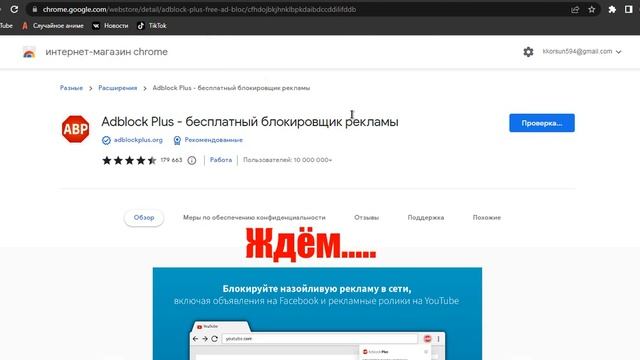Viewport: 640px width, 360px height.
Task: Click the rating info circle icon
Action: click(x=192, y=160)
